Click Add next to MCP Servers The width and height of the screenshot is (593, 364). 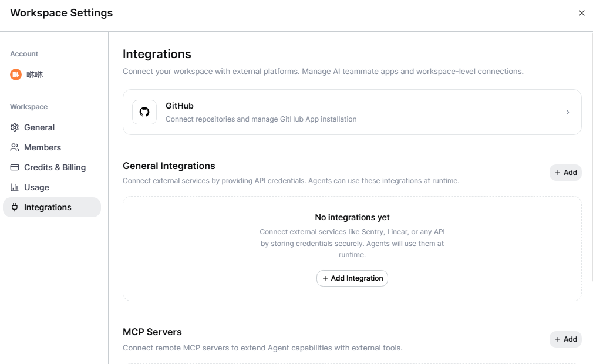coord(565,339)
